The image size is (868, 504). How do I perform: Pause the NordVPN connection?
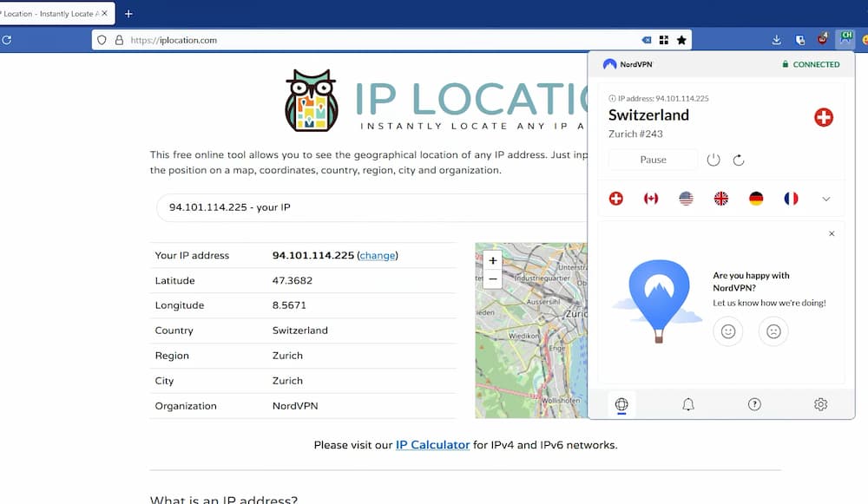tap(654, 160)
